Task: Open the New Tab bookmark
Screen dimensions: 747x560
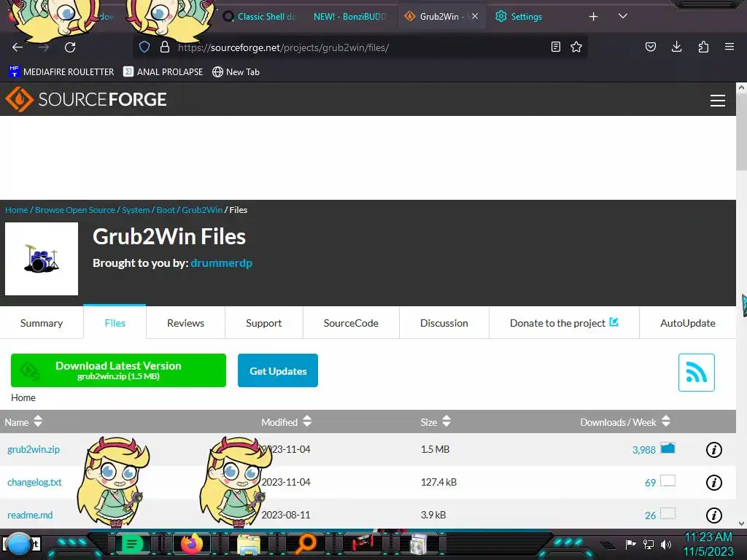Action: 236,72
